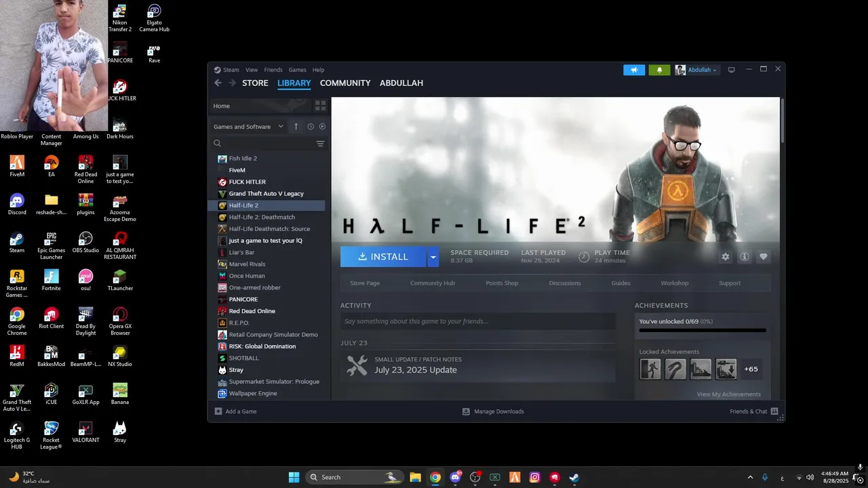Screen dimensions: 868x488
Task: Open Steam announcements megaphone button
Action: click(x=634, y=70)
